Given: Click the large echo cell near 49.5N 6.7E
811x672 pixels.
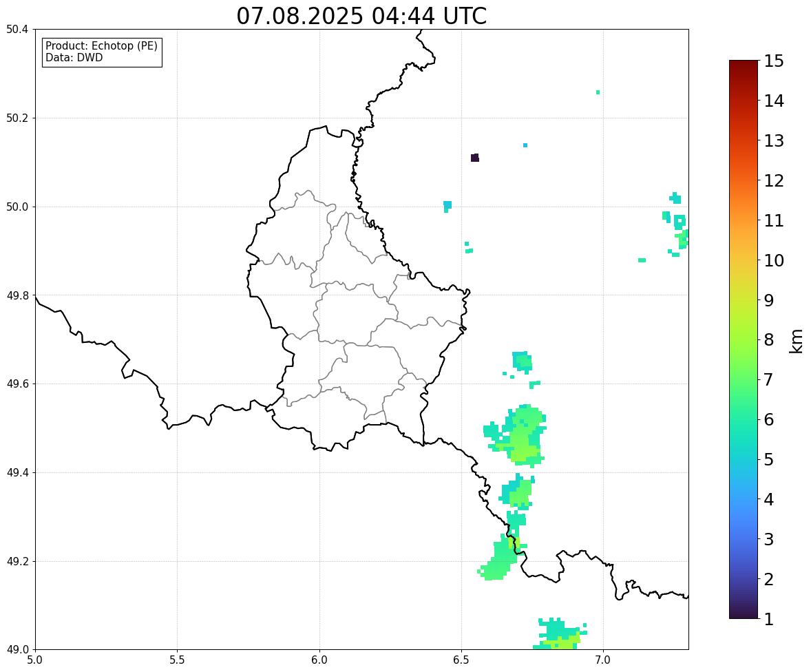Looking at the screenshot, I should pyautogui.click(x=517, y=435).
